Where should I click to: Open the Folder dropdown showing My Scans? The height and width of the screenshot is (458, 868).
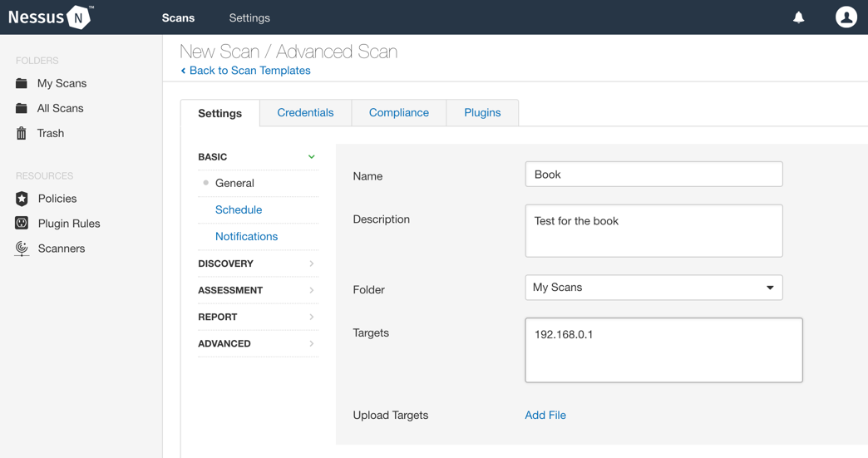(x=653, y=288)
